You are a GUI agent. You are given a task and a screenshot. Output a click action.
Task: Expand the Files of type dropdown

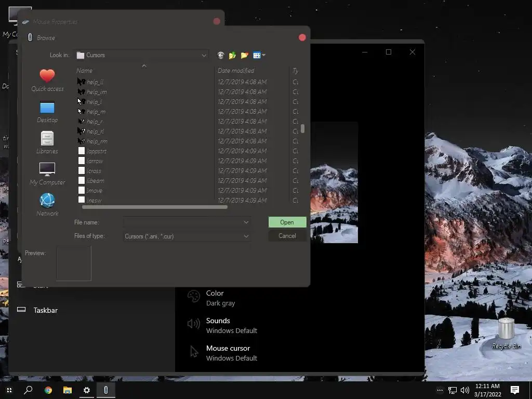[246, 236]
